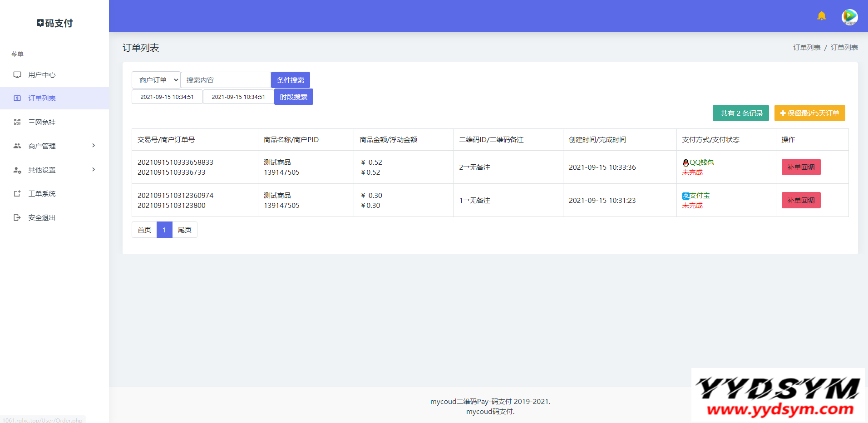This screenshot has height=423, width=868.
Task: Open the 商户订单 search type dropdown
Action: click(156, 80)
